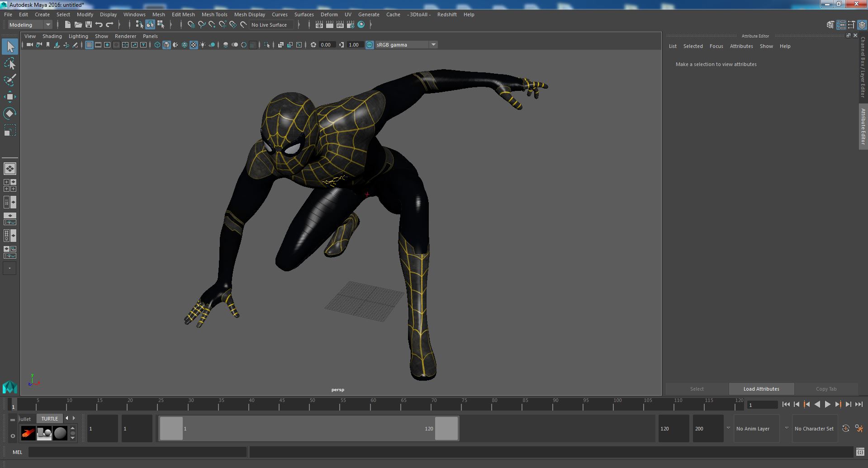The height and width of the screenshot is (468, 868).
Task: Expand the No Live Surface field arrow
Action: (299, 25)
